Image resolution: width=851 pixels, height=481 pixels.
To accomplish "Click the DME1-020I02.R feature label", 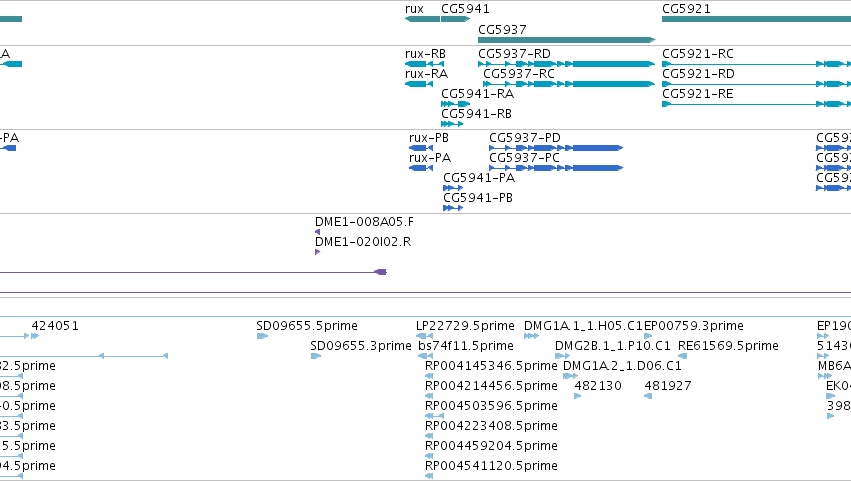I will coord(363,242).
